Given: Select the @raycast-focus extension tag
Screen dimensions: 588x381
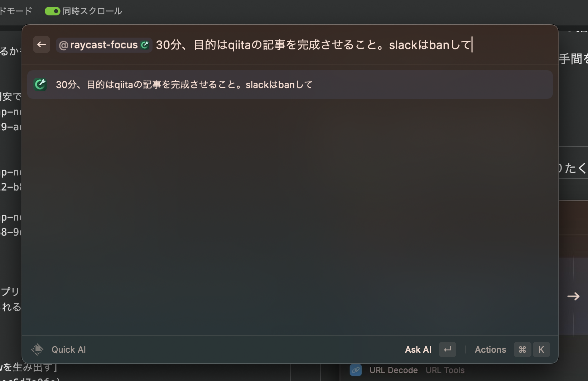Looking at the screenshot, I should point(104,45).
